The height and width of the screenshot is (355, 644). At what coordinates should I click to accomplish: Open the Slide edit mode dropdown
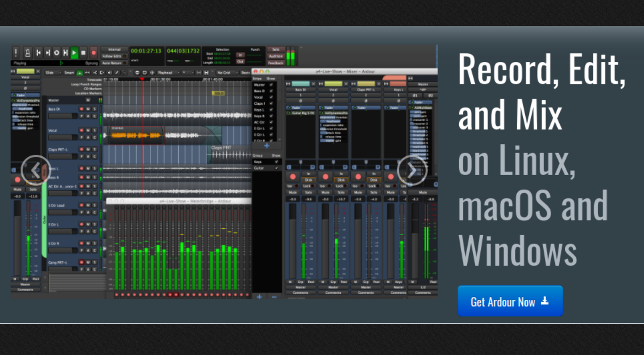click(x=52, y=73)
